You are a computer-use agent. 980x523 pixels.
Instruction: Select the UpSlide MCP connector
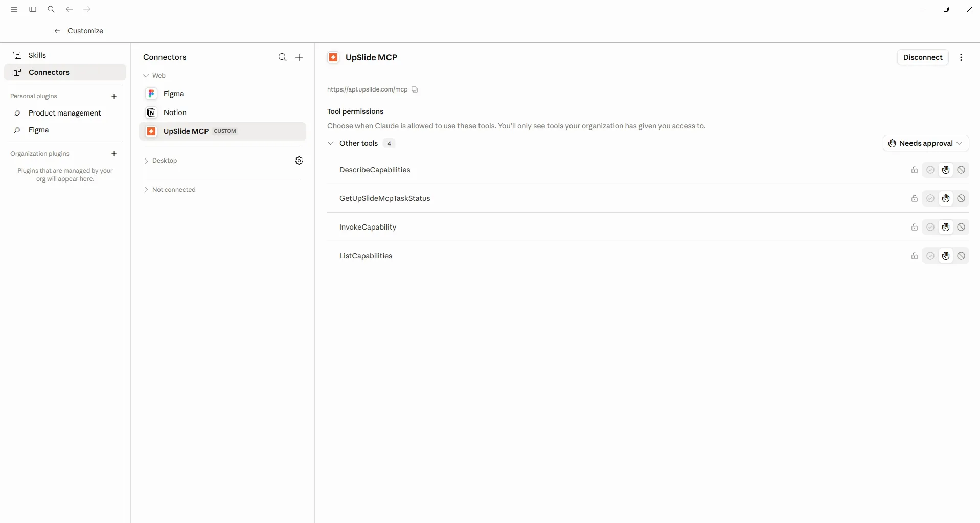pos(222,131)
